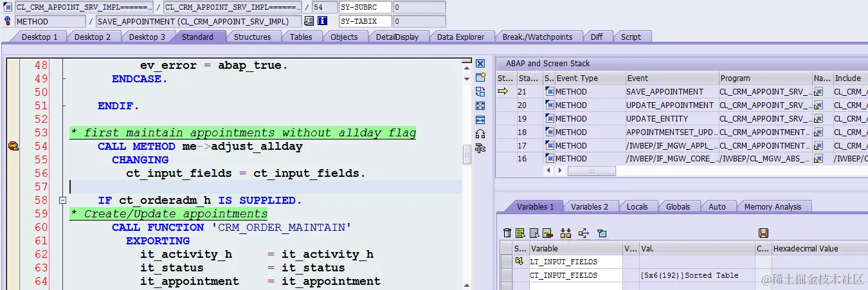Click the maximize horizontally icon
The image size is (868, 290).
coord(480,120)
